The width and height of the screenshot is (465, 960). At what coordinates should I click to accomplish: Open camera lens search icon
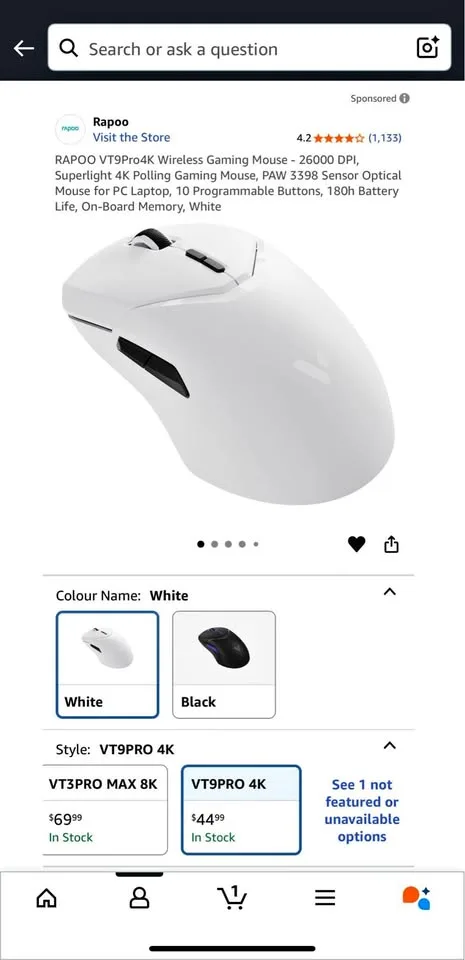pyautogui.click(x=428, y=47)
